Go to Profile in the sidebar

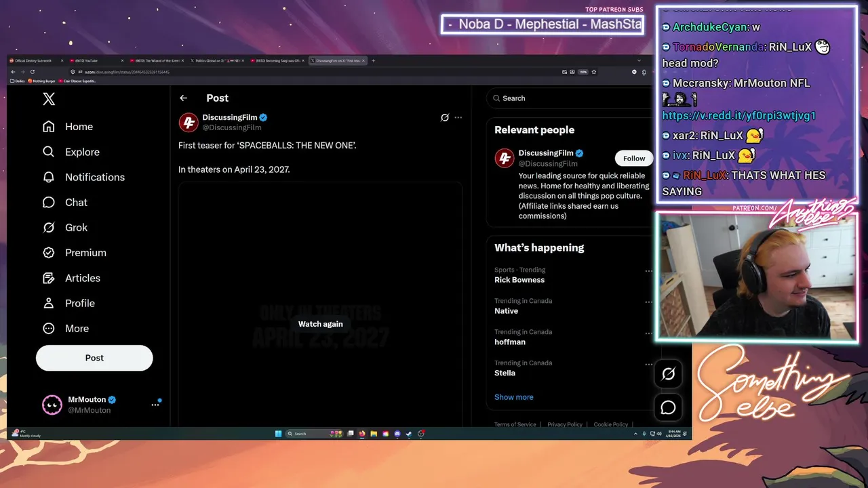(68, 303)
